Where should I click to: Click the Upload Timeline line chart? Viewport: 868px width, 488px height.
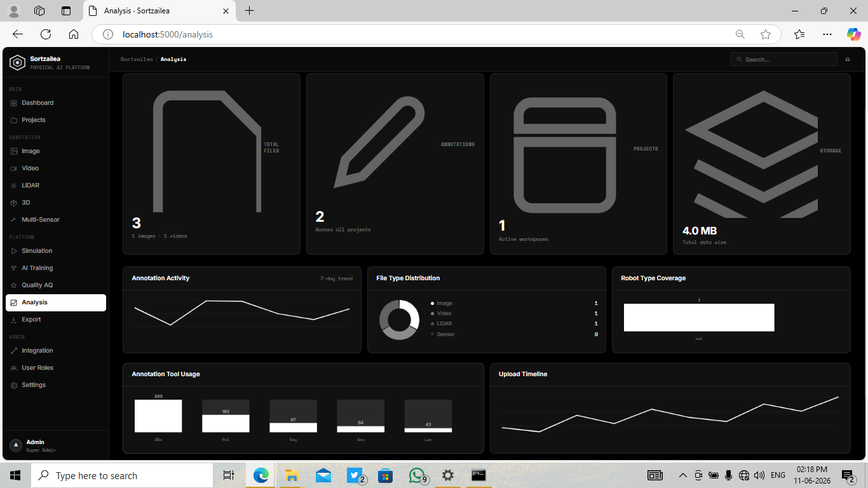tap(670, 414)
